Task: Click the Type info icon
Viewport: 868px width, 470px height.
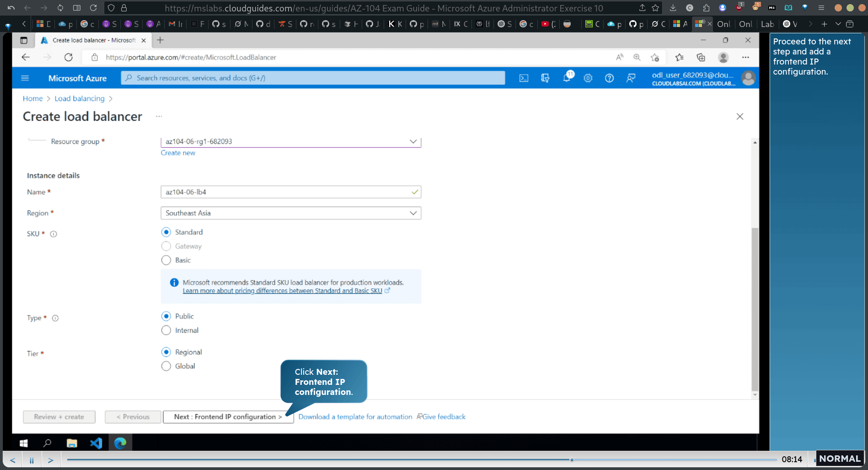Action: [x=55, y=318]
